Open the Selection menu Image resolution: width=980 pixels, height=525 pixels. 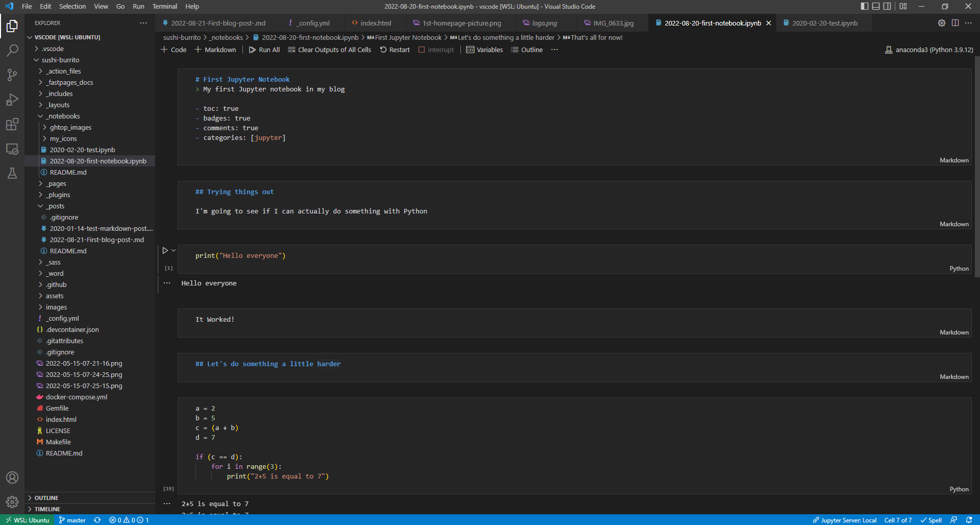pos(72,6)
